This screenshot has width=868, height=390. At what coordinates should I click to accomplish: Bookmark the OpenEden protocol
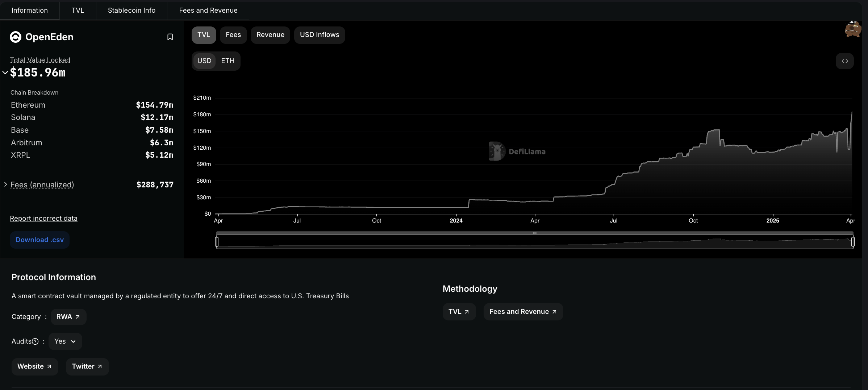(170, 37)
